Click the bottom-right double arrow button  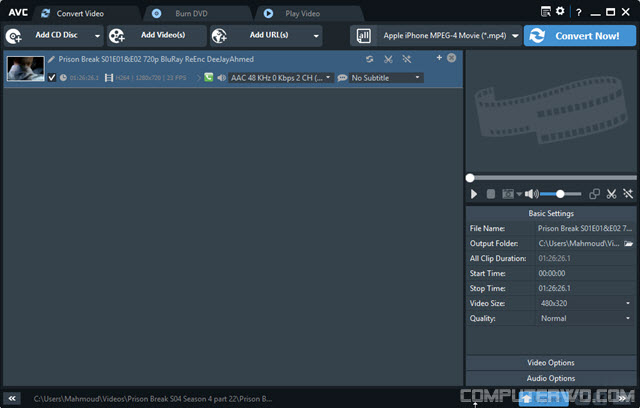point(622,398)
